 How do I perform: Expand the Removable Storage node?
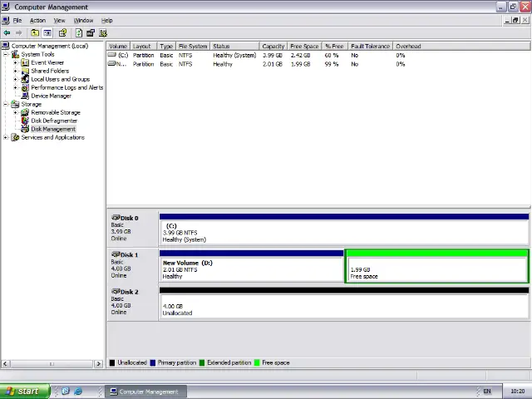pos(15,112)
